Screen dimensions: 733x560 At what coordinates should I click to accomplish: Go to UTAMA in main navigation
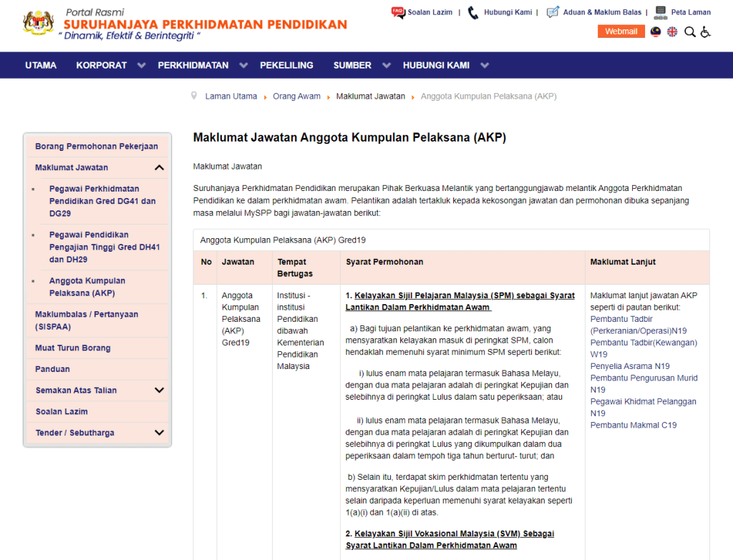pos(41,65)
